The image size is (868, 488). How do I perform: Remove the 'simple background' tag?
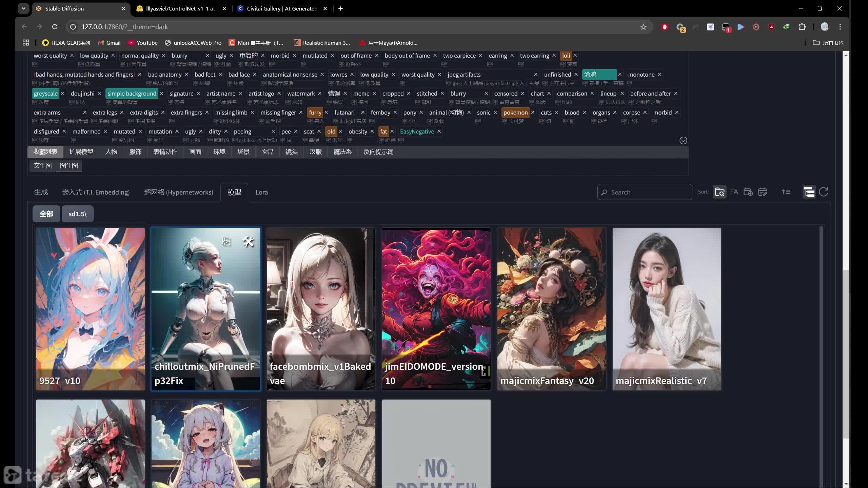[161, 94]
